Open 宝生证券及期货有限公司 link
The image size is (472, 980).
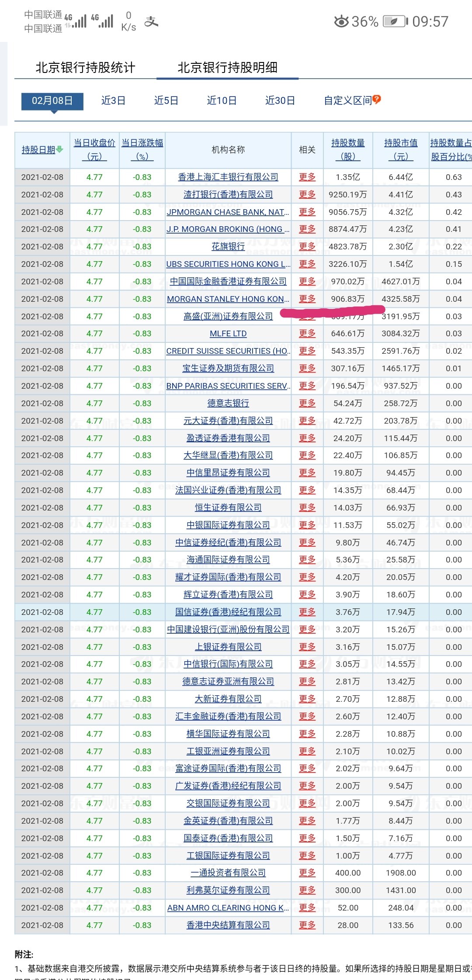pyautogui.click(x=228, y=369)
